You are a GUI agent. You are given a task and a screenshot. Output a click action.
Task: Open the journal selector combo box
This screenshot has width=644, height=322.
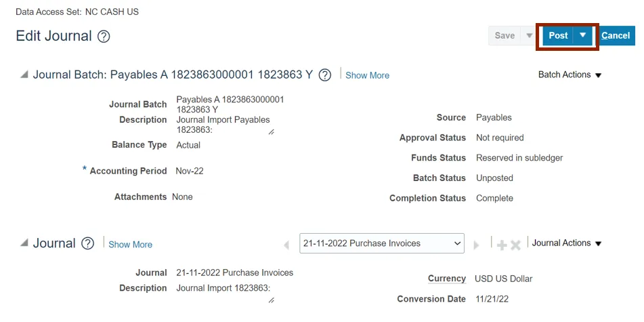tap(382, 243)
